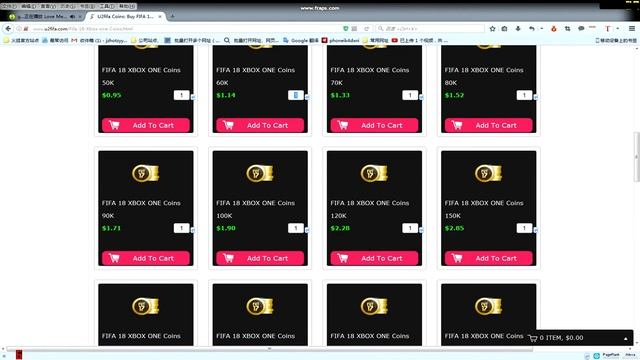
Task: Open the chat bubble toolbar icon
Action: coord(581,29)
